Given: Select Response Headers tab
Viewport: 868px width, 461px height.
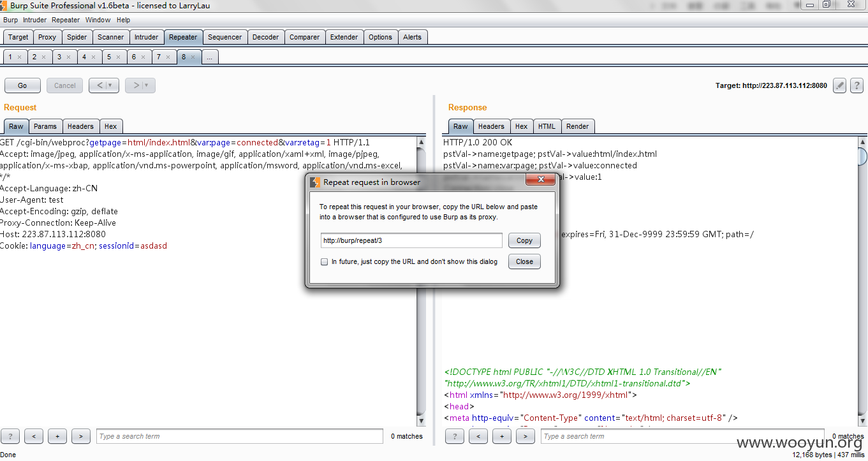Looking at the screenshot, I should click(x=491, y=126).
